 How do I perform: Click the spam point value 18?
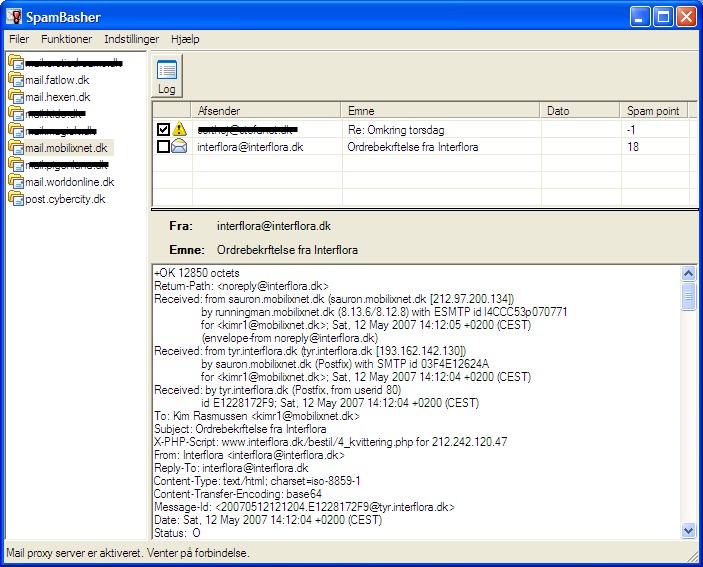coord(633,147)
